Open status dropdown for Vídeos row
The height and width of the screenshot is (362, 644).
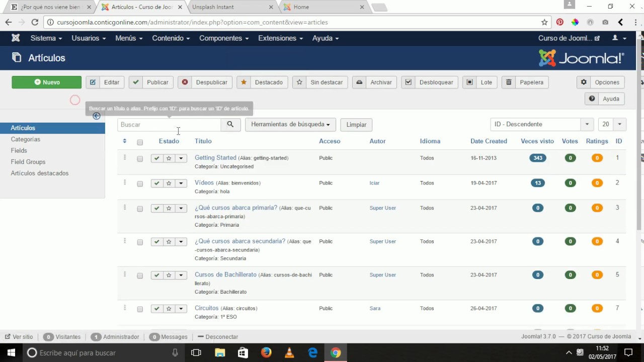[181, 184]
